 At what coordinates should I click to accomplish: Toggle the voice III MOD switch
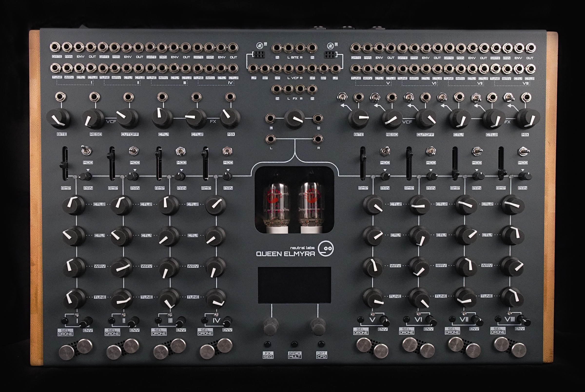pos(181,151)
